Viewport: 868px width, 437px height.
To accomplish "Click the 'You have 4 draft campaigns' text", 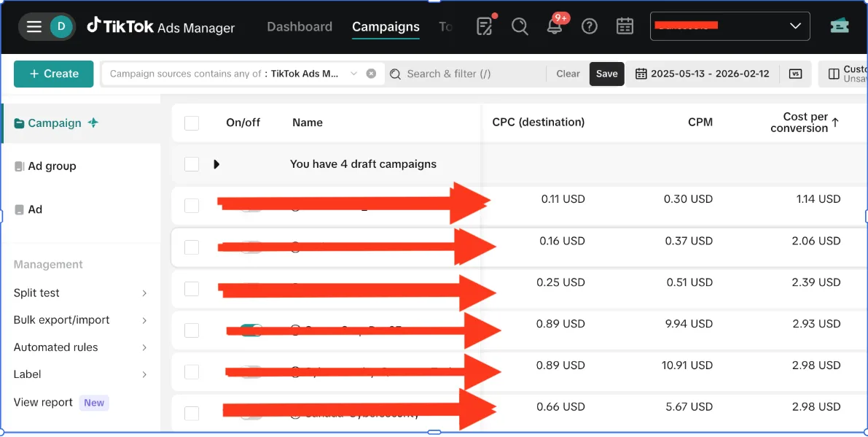I will click(x=363, y=164).
